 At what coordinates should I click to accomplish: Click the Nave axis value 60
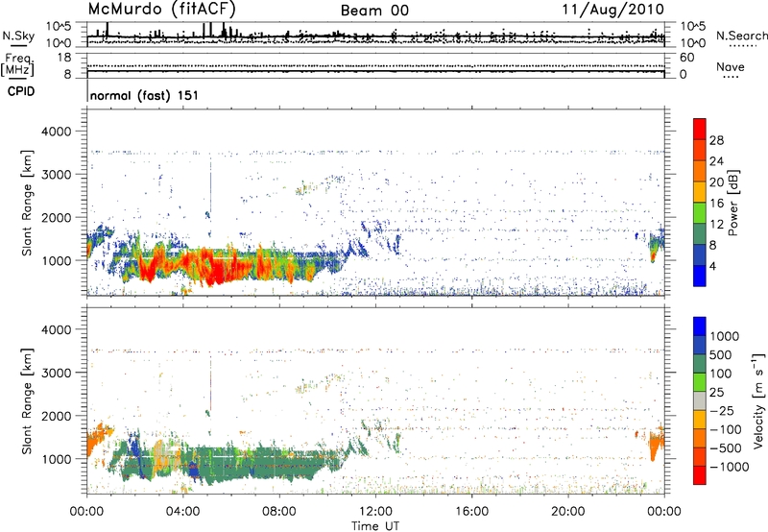coord(687,58)
